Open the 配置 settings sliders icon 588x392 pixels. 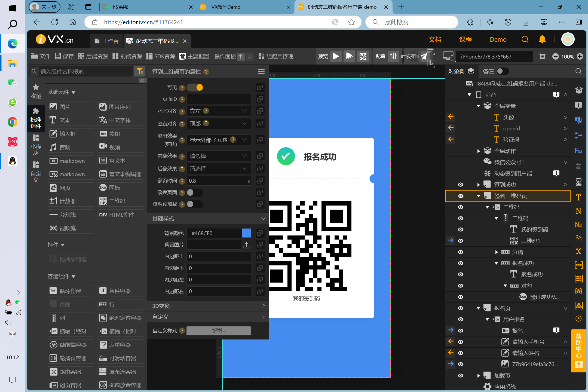393,56
